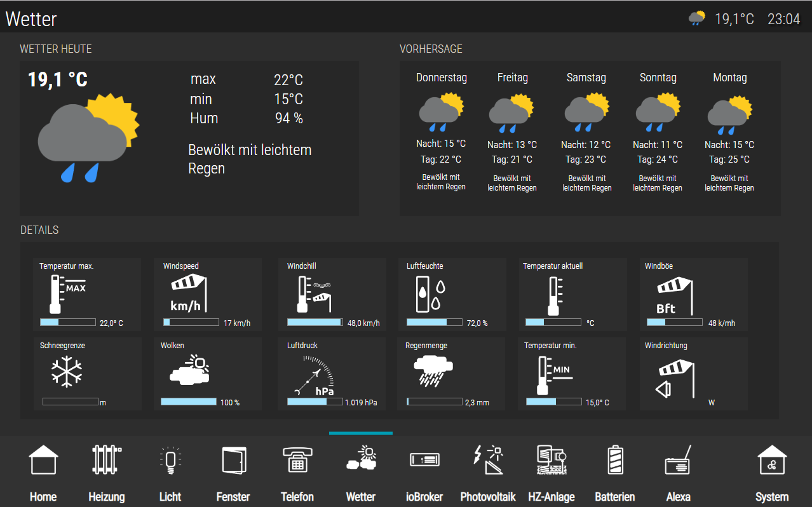Click the Sonntag forecast weather icon
The height and width of the screenshot is (507, 812).
point(658,113)
